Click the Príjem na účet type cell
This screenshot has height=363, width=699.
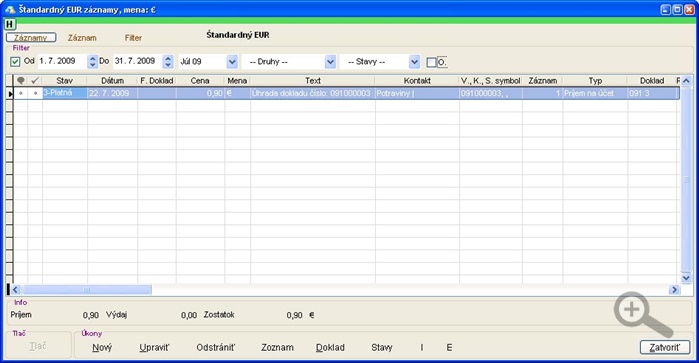point(595,93)
